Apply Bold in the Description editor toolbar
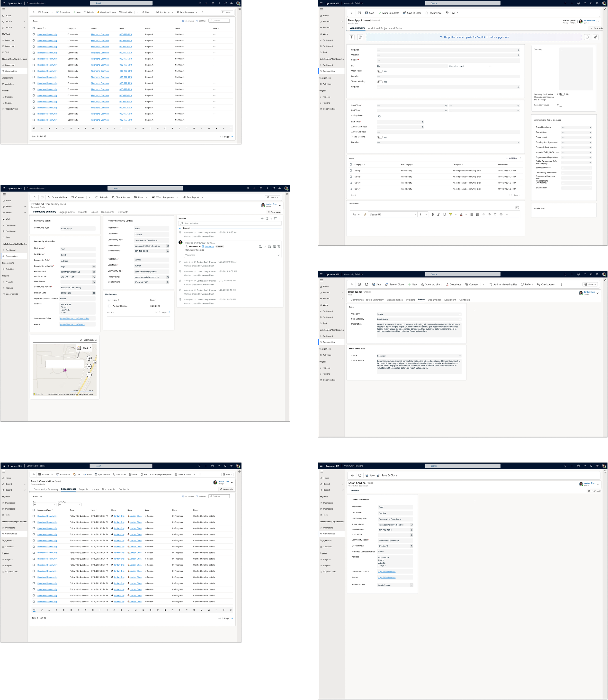This screenshot has height=700, width=608. (x=433, y=214)
